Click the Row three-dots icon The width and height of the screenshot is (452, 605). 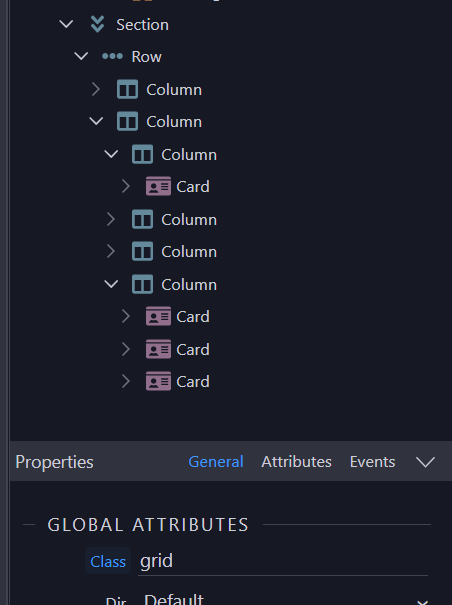tap(112, 57)
